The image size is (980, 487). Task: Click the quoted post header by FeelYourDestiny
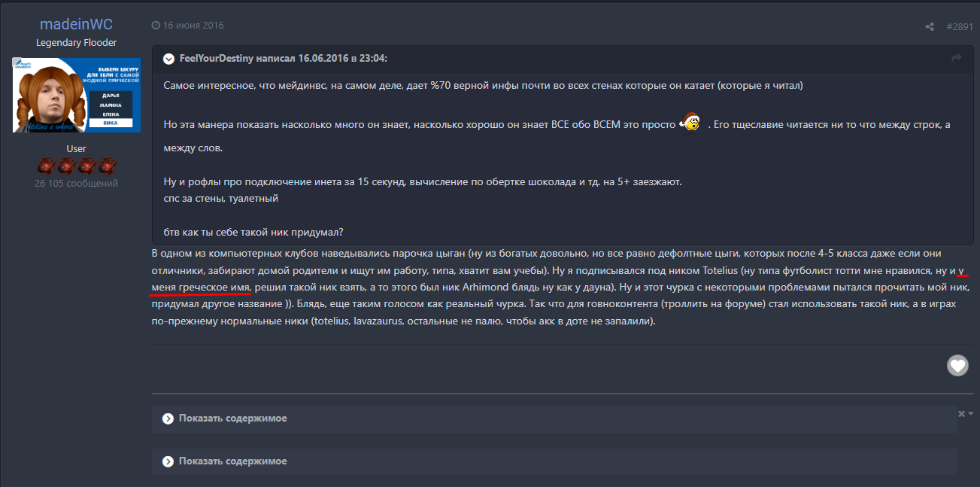click(284, 59)
